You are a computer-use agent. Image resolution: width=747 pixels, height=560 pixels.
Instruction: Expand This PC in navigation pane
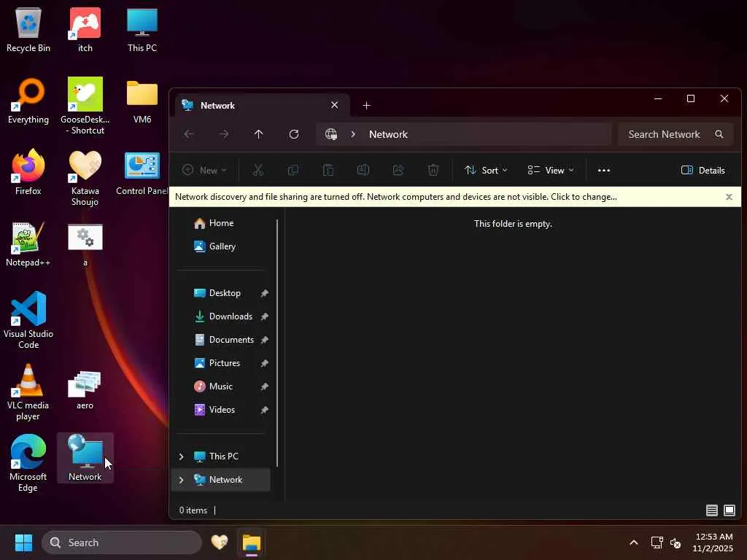pyautogui.click(x=181, y=456)
